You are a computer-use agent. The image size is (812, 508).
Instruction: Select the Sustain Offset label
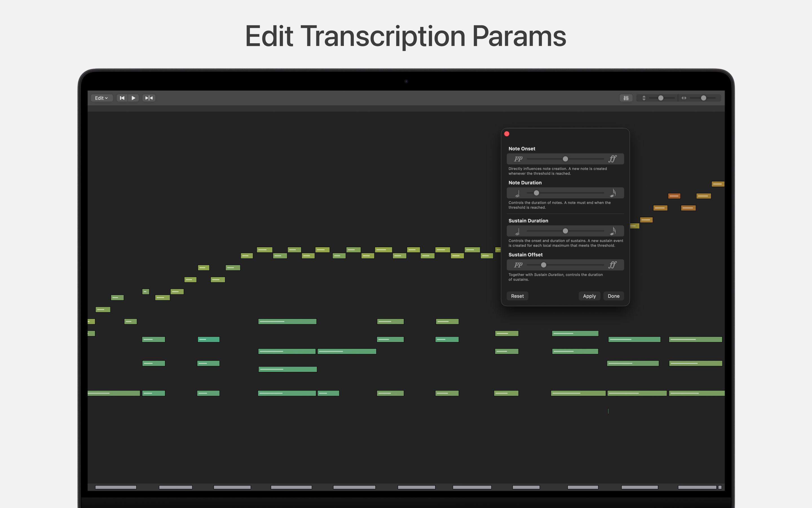[x=526, y=255]
